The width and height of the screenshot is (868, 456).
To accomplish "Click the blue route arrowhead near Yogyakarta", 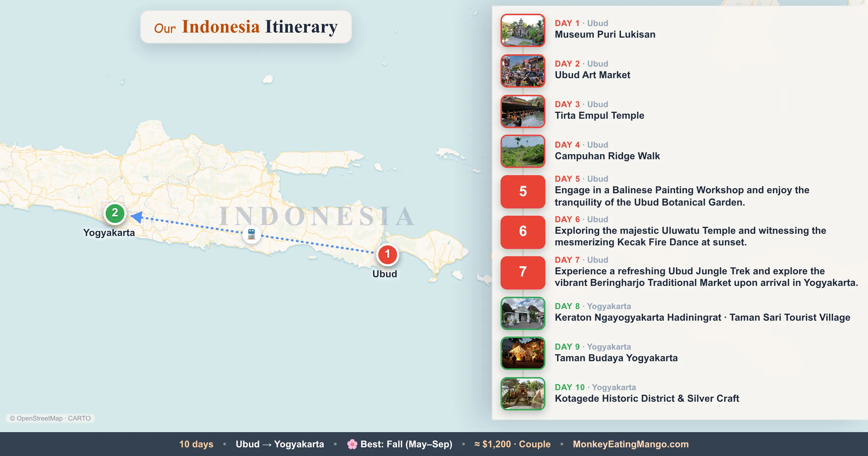I will (x=137, y=217).
